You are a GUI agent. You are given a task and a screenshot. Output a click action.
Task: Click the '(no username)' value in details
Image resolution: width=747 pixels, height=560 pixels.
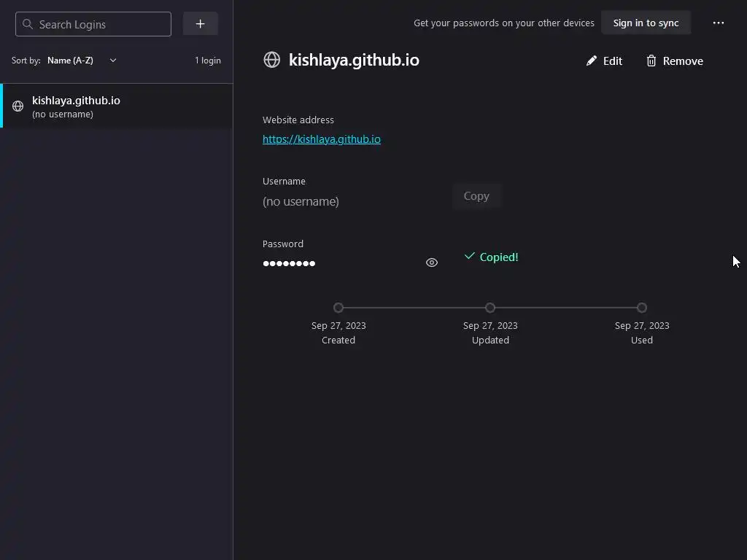pyautogui.click(x=301, y=201)
